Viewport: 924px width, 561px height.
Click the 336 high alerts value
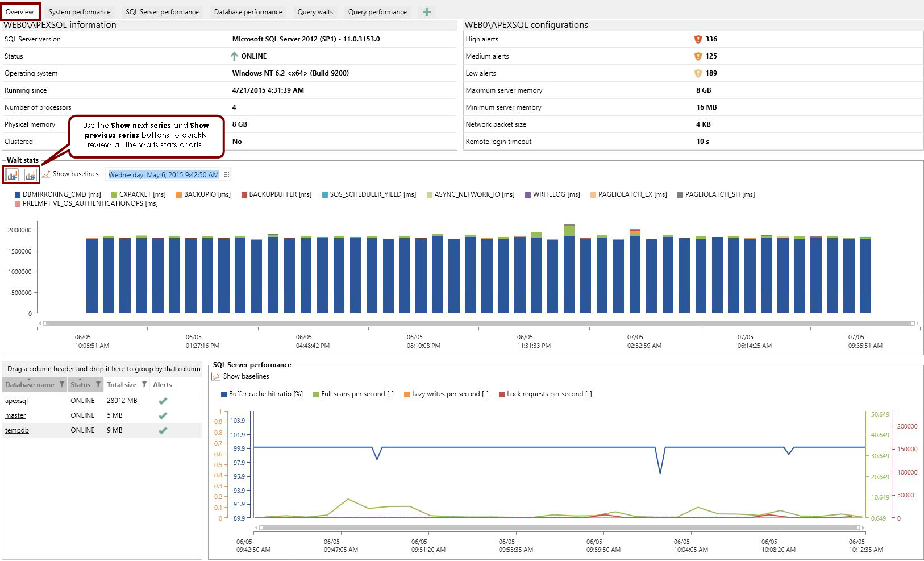point(711,39)
